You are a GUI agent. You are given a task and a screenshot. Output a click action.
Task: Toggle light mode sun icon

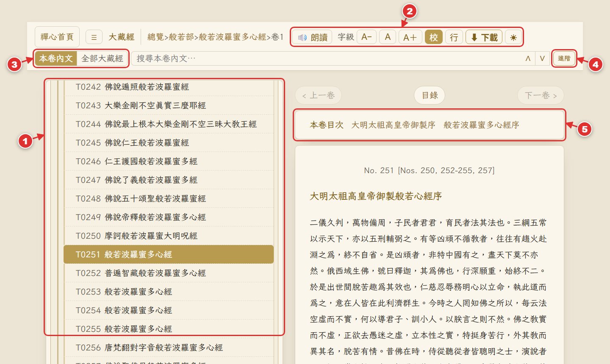[x=513, y=37]
